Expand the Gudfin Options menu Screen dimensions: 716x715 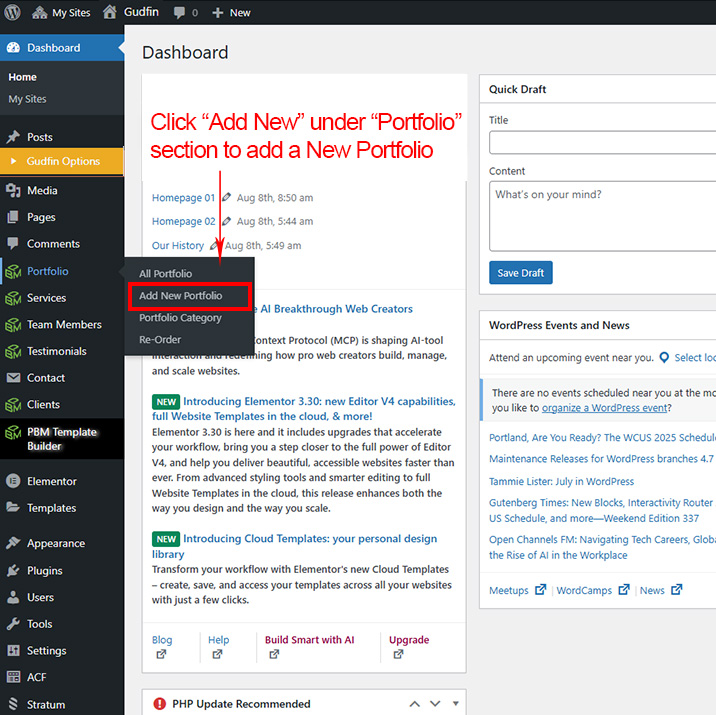(62, 161)
